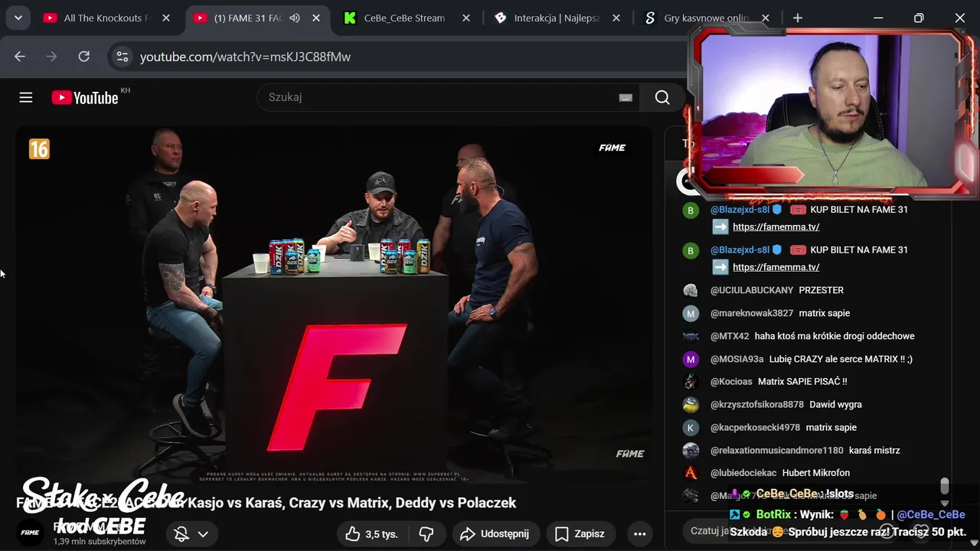Click avatar of @krzysztofsikora8878 in chat

(691, 405)
